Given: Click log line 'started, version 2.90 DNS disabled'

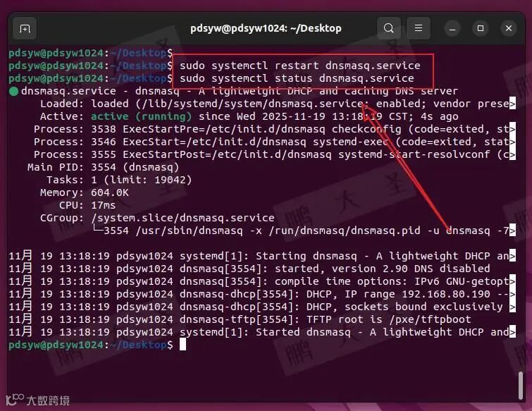Looking at the screenshot, I should (249, 269).
